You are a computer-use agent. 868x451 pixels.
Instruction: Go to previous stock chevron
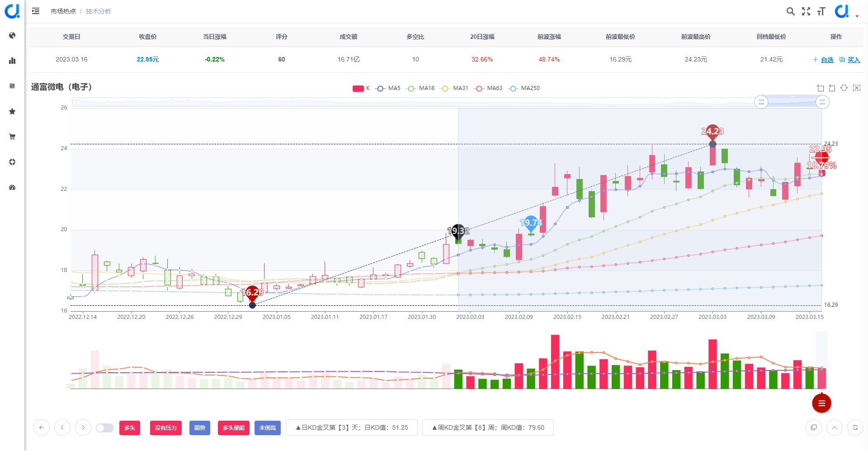click(62, 427)
